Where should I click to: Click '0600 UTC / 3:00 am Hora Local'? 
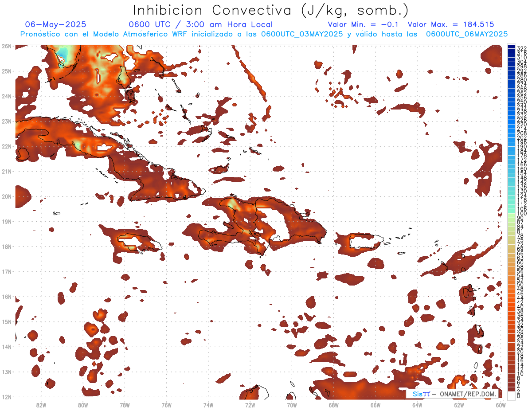[200, 24]
